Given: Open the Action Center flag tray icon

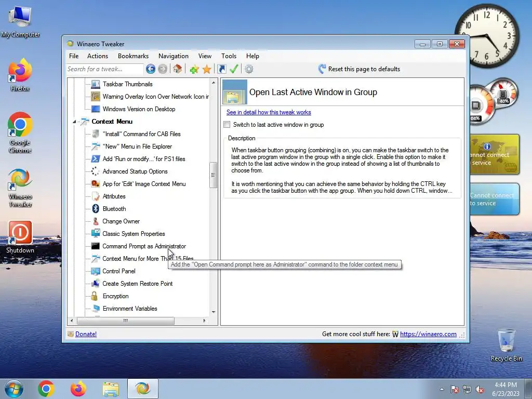Looking at the screenshot, I should tap(454, 389).
